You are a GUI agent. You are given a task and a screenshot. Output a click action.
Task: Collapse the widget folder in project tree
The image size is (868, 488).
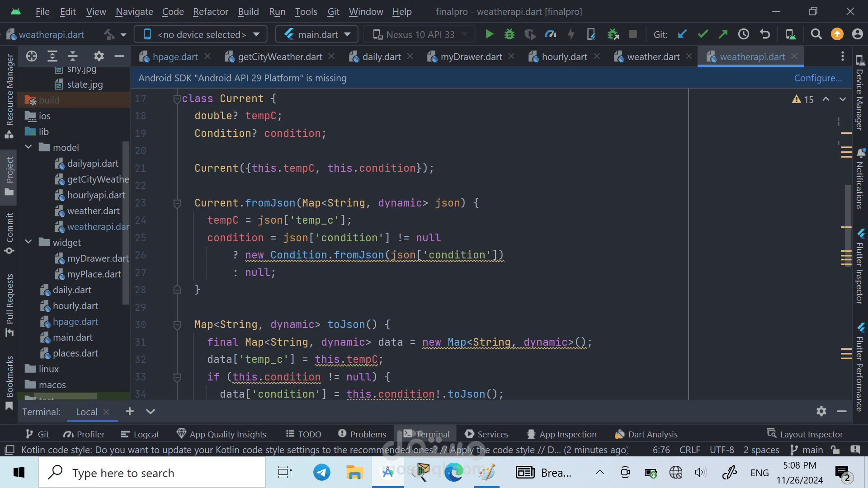pos(28,242)
